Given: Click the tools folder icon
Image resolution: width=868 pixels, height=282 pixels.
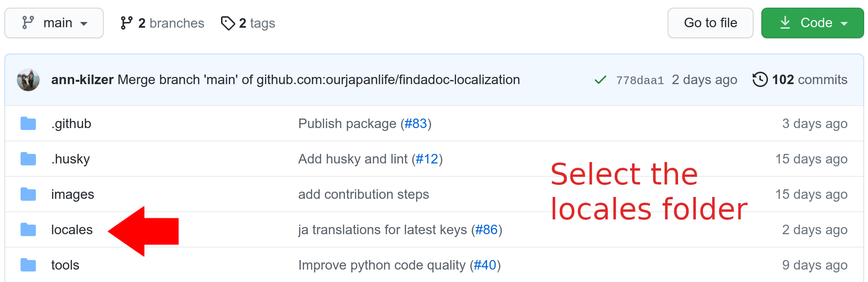Looking at the screenshot, I should 28,265.
